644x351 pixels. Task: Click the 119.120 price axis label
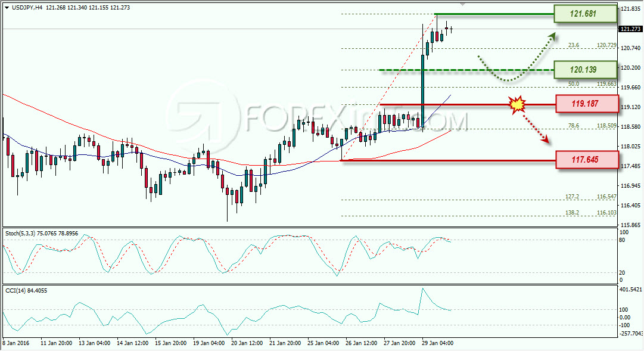[630, 107]
